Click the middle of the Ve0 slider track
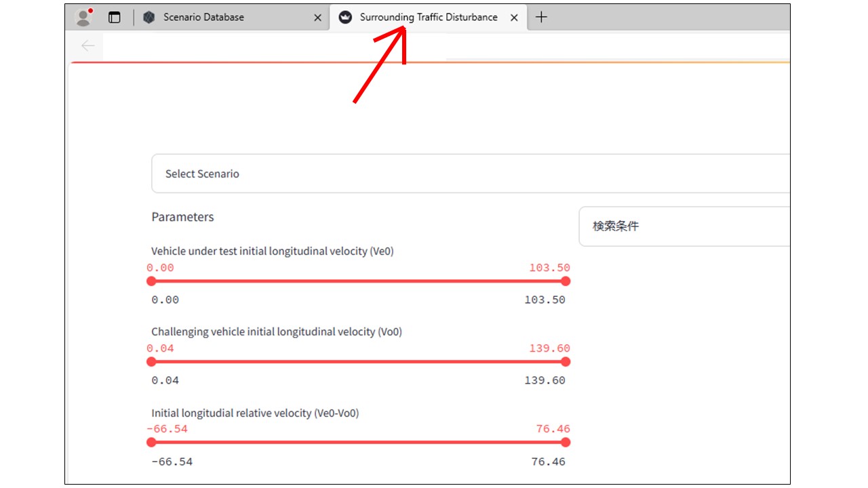The height and width of the screenshot is (488, 868). click(x=358, y=281)
